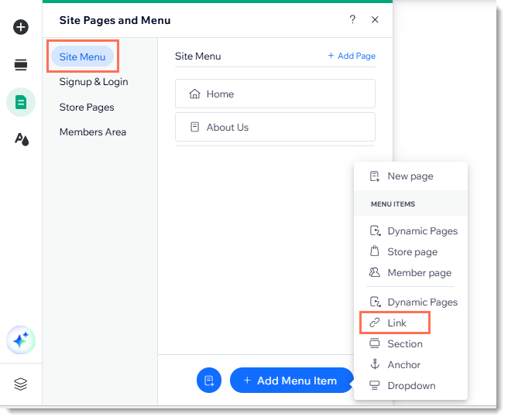Open the Layers icon at sidebar bottom
Image resolution: width=508 pixels, height=420 pixels.
21,384
